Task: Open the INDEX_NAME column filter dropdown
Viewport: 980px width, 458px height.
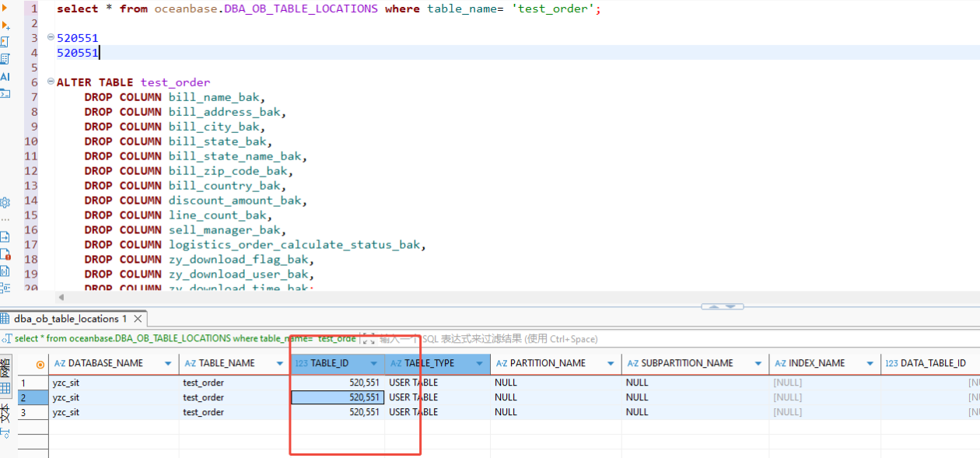Action: pos(870,364)
